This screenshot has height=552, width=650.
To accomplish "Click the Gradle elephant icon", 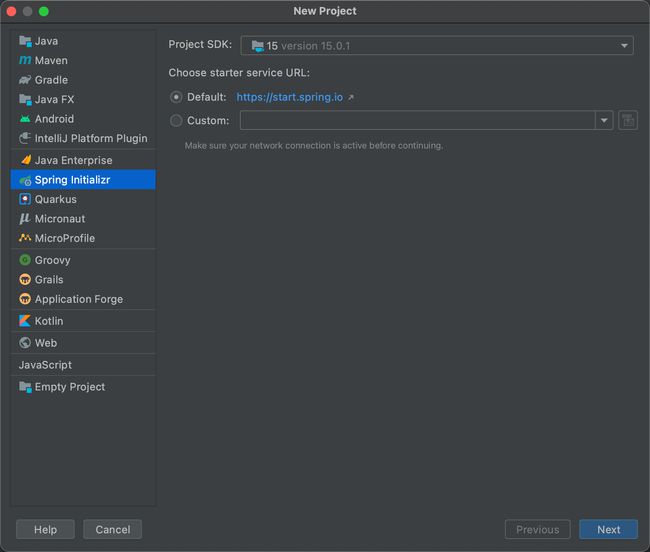I will (x=25, y=80).
